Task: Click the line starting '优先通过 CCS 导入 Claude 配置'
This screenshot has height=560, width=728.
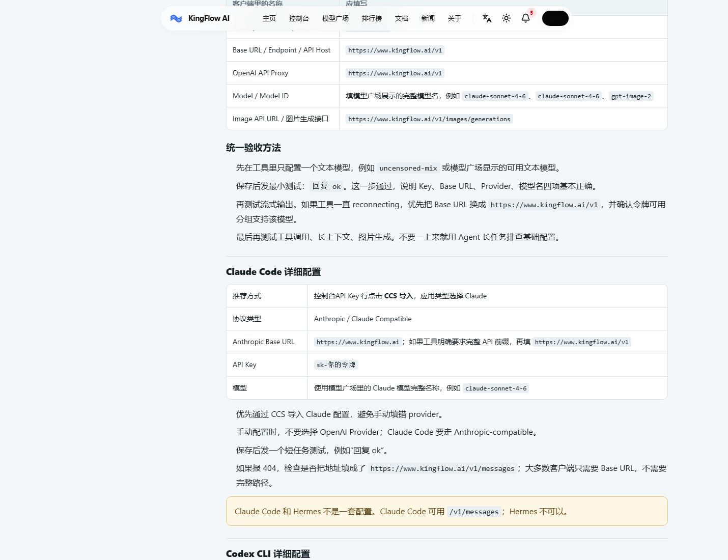Action: coord(341,414)
